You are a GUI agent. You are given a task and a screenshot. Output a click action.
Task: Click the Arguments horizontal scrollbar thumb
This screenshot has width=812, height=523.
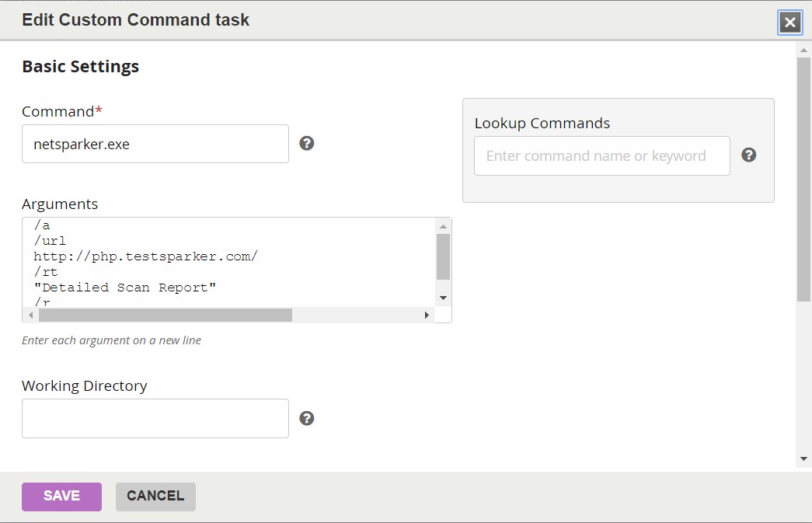pyautogui.click(x=165, y=316)
